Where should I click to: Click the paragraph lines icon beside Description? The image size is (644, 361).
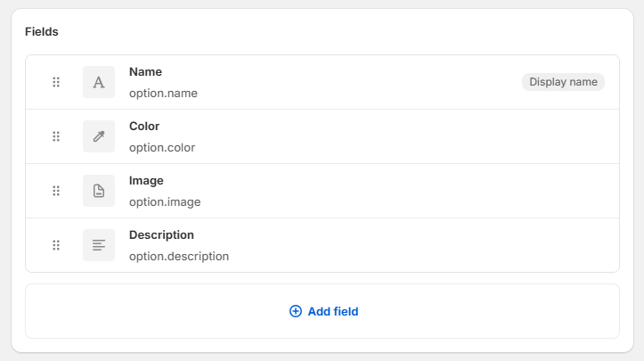99,245
